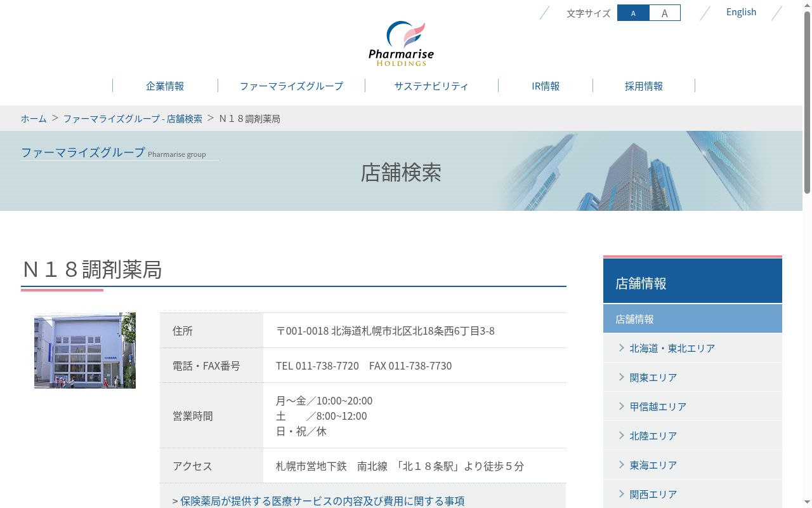Open the 企業情報 menu
The width and height of the screenshot is (812, 508).
click(x=165, y=86)
